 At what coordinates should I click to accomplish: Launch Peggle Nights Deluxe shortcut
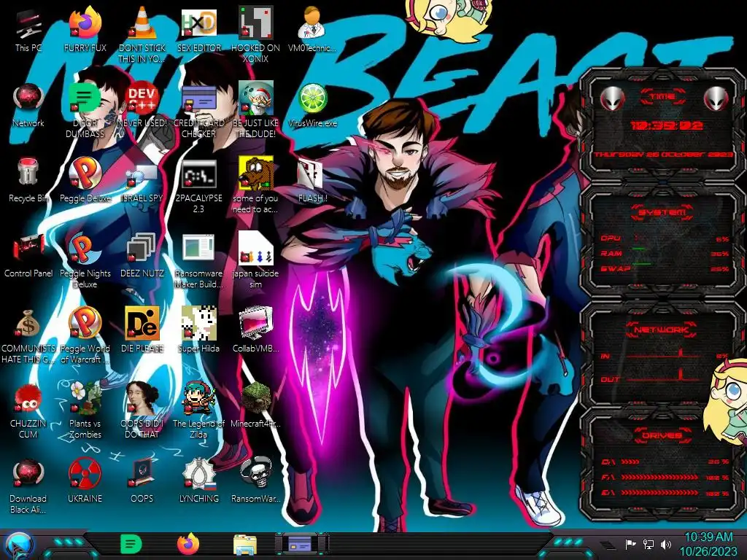85,261
